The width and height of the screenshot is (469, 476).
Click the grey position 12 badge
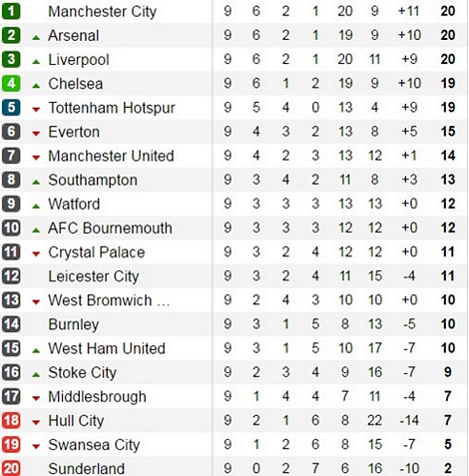pyautogui.click(x=11, y=275)
